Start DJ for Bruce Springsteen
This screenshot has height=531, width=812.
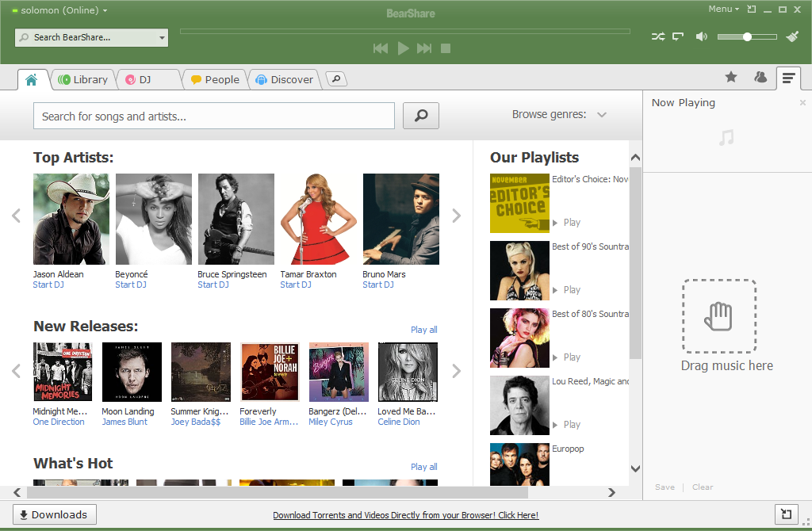pos(213,285)
